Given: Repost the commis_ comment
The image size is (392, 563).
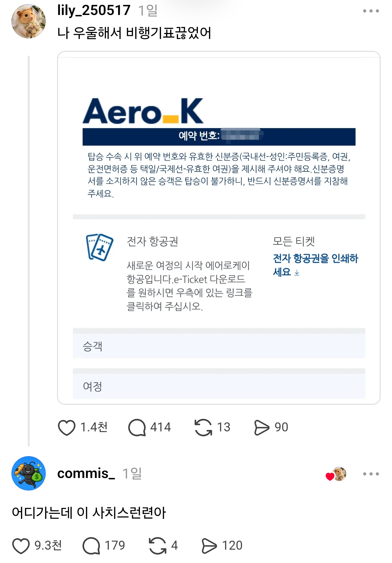Looking at the screenshot, I should [x=157, y=546].
